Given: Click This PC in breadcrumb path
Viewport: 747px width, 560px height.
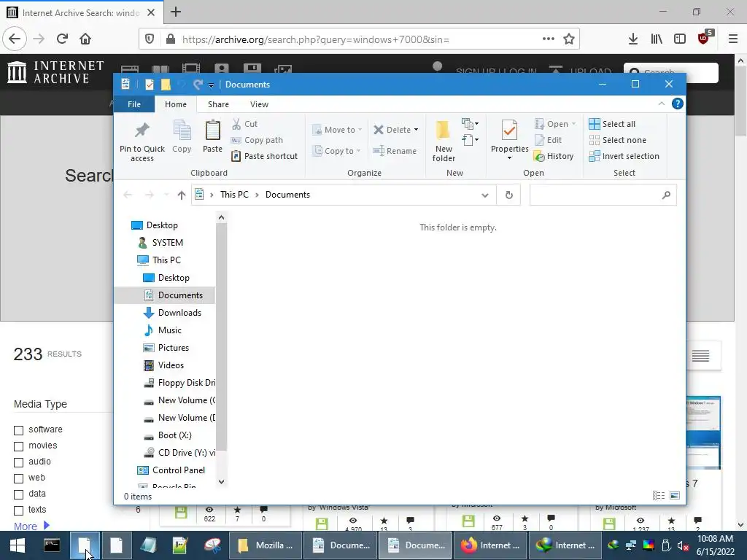Looking at the screenshot, I should [x=234, y=195].
